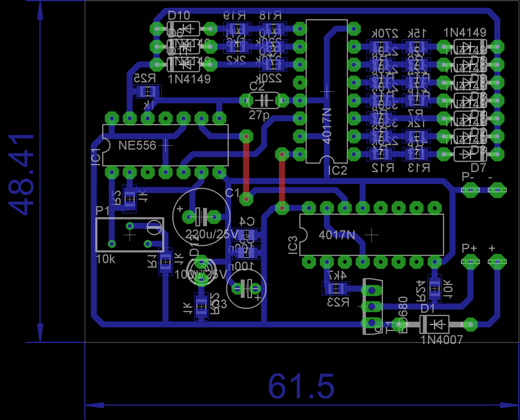Select the C2 capacitor label

tap(257, 87)
